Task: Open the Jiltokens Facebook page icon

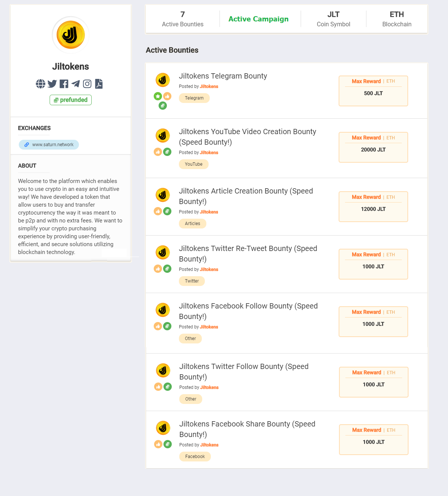Action: point(64,84)
